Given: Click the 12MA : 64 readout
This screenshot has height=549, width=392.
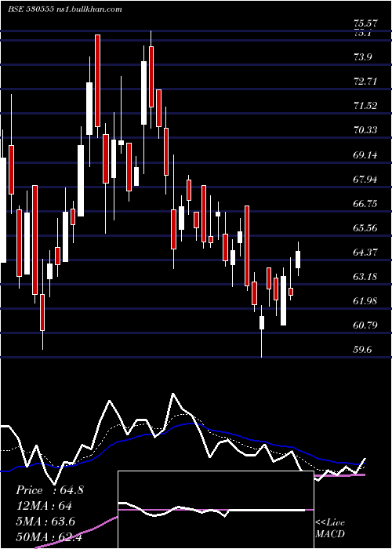Looking at the screenshot, I should pyautogui.click(x=44, y=506).
